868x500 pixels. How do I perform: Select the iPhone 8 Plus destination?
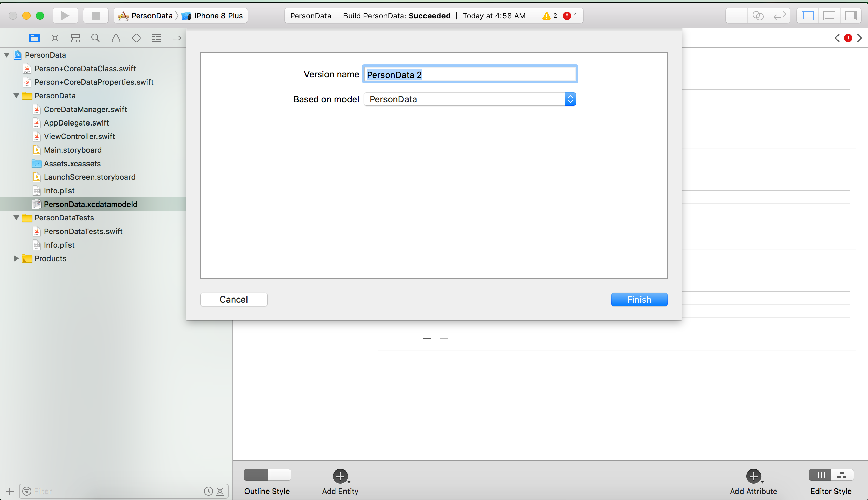pyautogui.click(x=218, y=16)
